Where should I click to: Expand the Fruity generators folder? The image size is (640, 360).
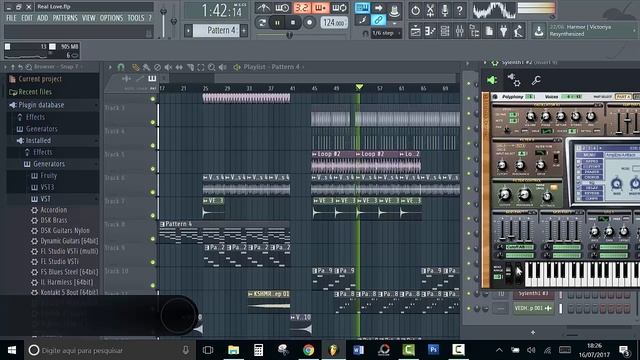(x=49, y=176)
